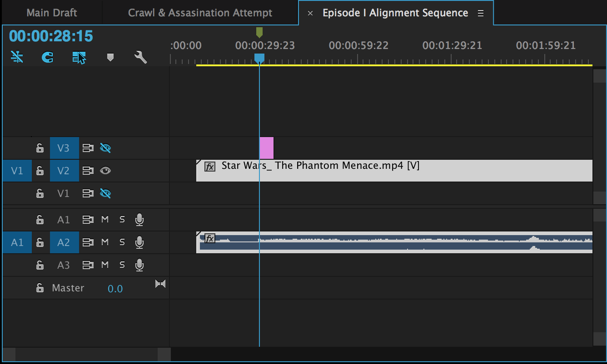Click ruler at the 00:01:29:21 label

pyautogui.click(x=452, y=46)
